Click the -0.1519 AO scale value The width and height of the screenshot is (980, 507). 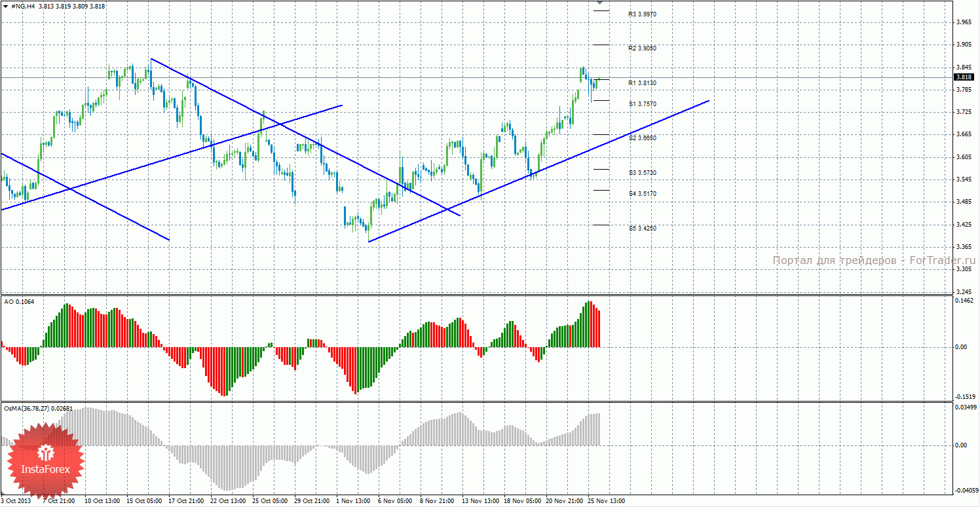tap(965, 397)
